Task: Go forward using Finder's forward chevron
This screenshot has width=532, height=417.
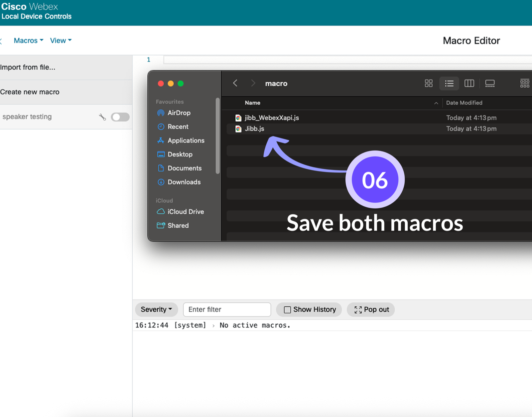Action: 253,83
